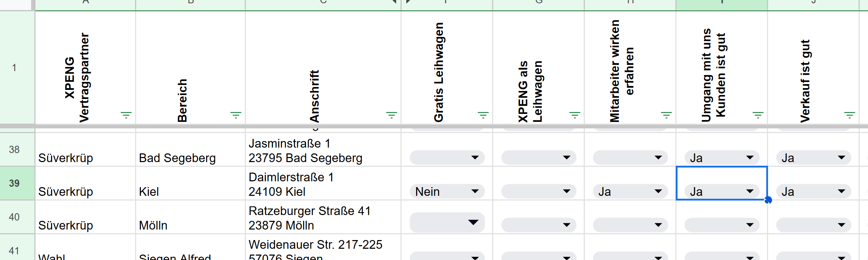Open filter icon in Bereich column
The width and height of the screenshot is (868, 260).
click(236, 115)
